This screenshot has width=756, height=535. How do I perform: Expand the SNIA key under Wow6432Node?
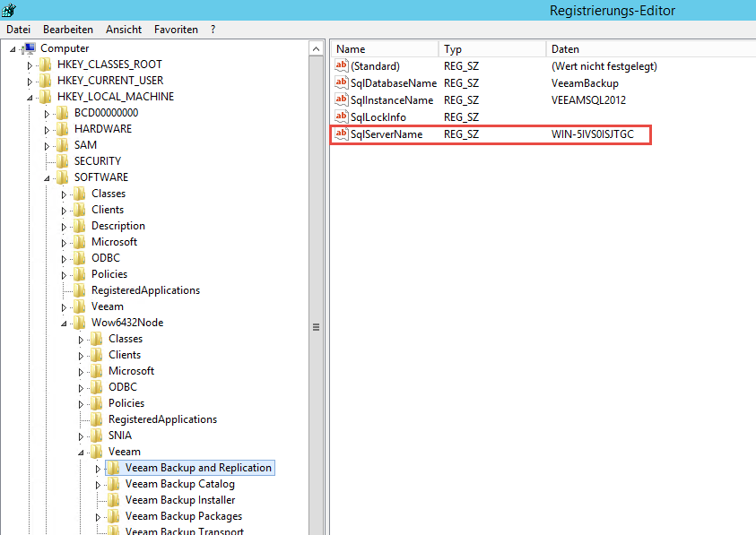click(81, 436)
